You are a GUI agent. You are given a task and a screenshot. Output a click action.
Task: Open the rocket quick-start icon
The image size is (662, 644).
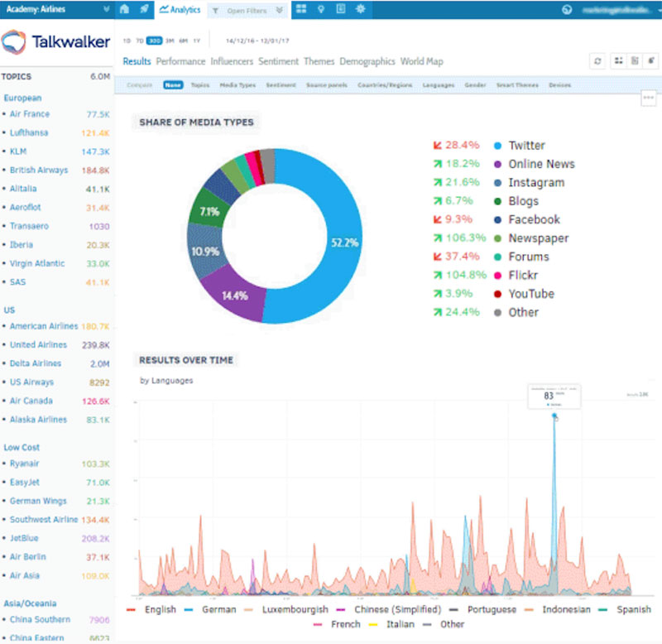[x=144, y=9]
